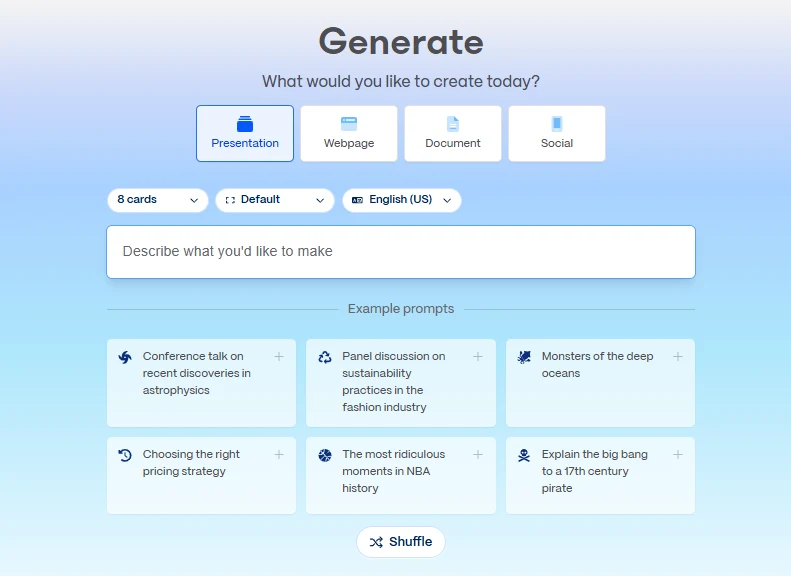Viewport: 791px width, 576px height.
Task: Click plus icon on NBA history prompt
Action: tap(478, 454)
